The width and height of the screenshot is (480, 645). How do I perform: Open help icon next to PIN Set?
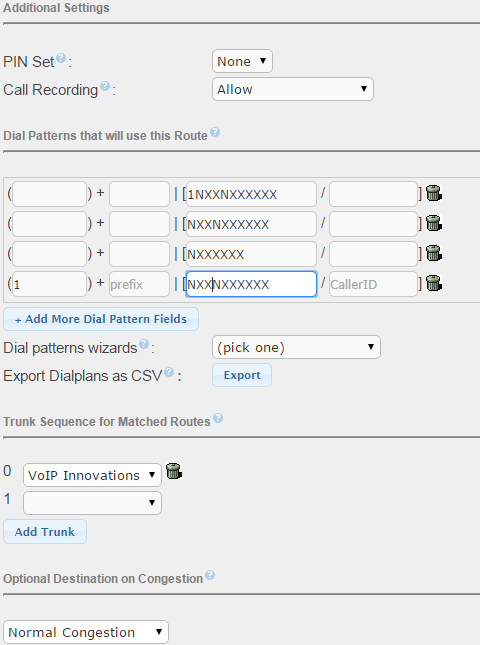pos(61,58)
